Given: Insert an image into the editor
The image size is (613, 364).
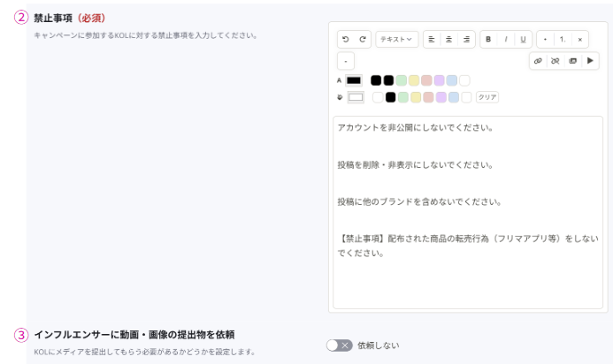Looking at the screenshot, I should click(x=572, y=61).
